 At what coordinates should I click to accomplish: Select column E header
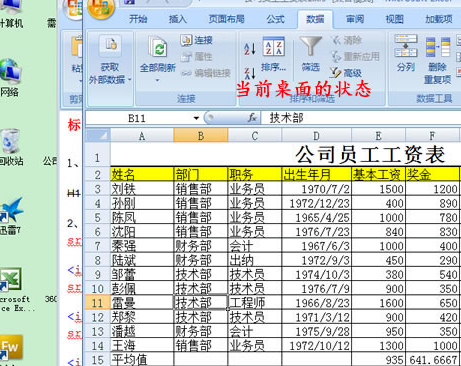pos(378,136)
